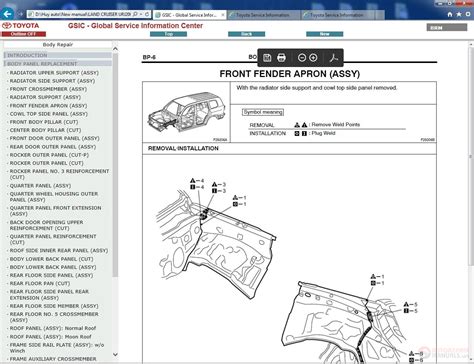Click the PDF toolbar save icon
The height and width of the screenshot is (364, 474).
point(267,58)
